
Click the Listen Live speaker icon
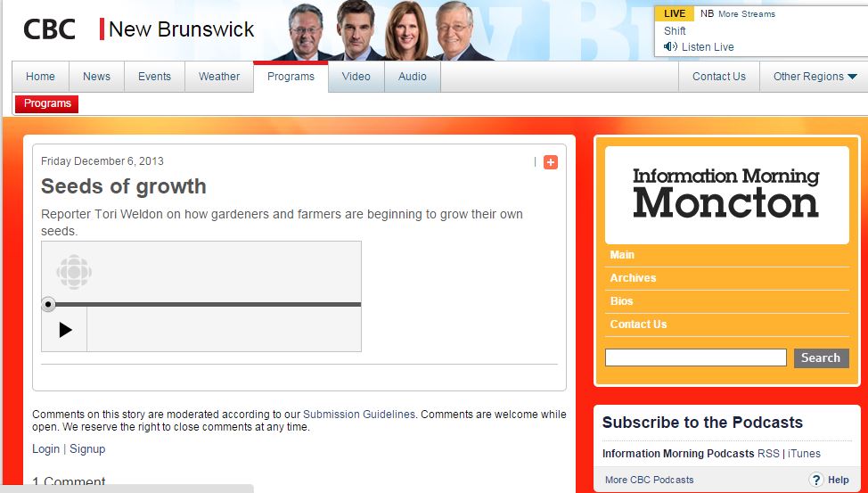670,46
